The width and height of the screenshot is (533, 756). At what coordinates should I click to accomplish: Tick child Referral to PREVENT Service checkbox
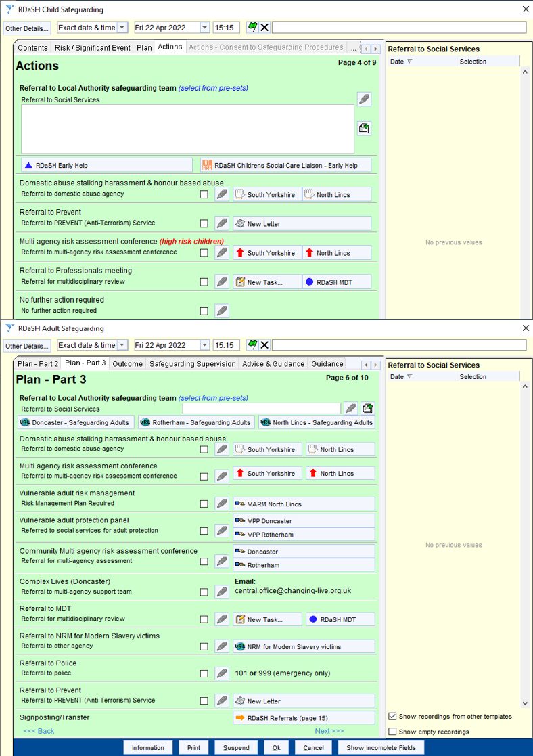pyautogui.click(x=204, y=224)
